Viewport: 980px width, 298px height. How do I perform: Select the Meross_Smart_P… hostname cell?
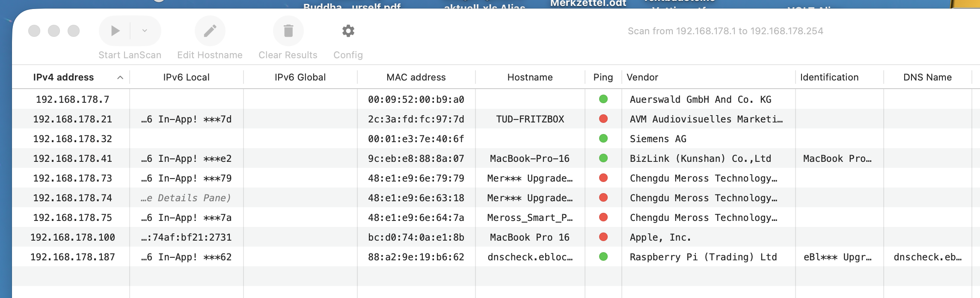tap(530, 218)
